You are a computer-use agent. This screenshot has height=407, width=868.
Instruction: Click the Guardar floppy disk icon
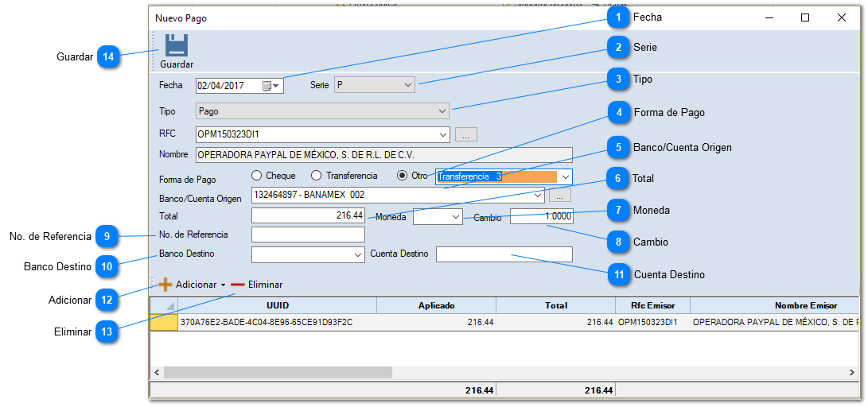point(176,45)
